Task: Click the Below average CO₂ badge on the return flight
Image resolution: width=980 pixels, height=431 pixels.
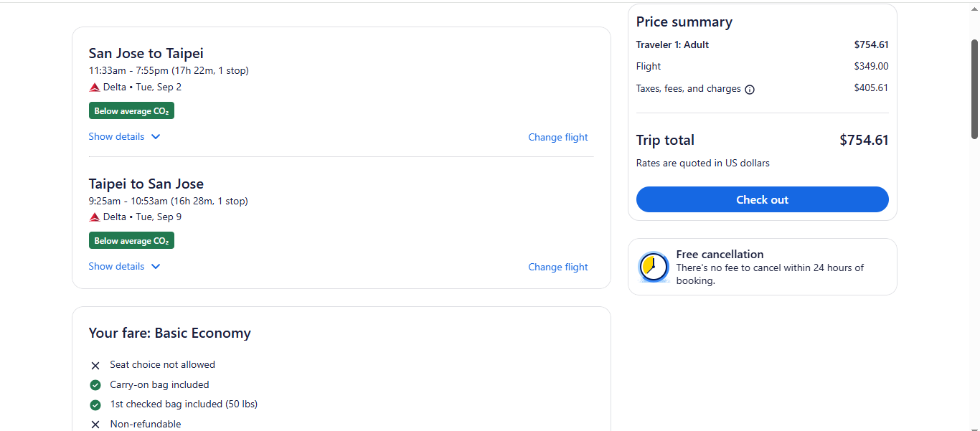Action: pos(131,241)
